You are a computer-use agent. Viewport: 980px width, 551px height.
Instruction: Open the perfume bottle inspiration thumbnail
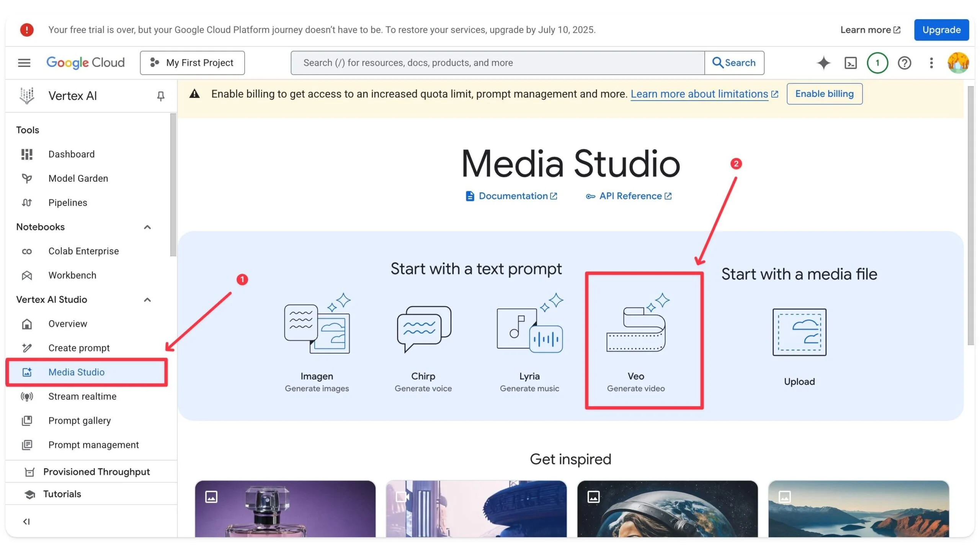click(285, 509)
